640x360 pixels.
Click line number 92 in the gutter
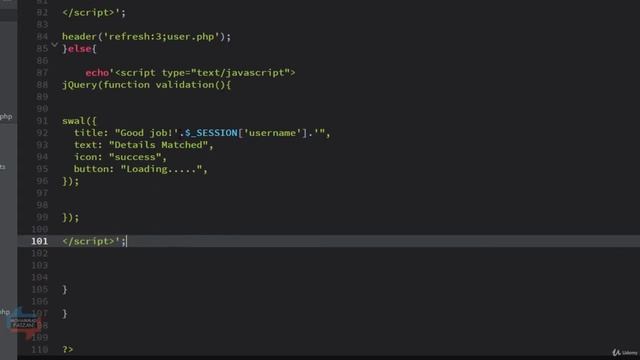point(42,133)
